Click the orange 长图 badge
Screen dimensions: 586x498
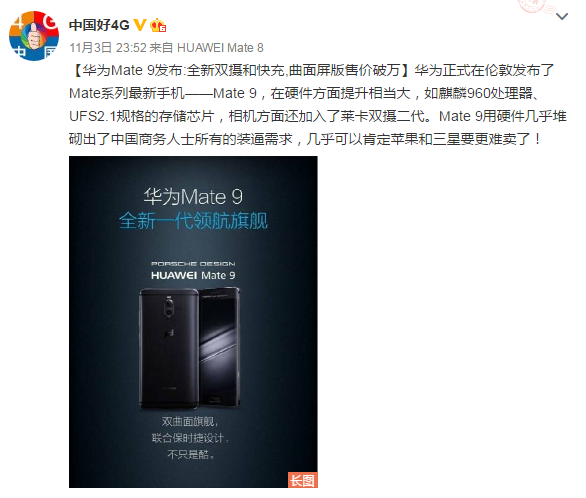pyautogui.click(x=302, y=480)
